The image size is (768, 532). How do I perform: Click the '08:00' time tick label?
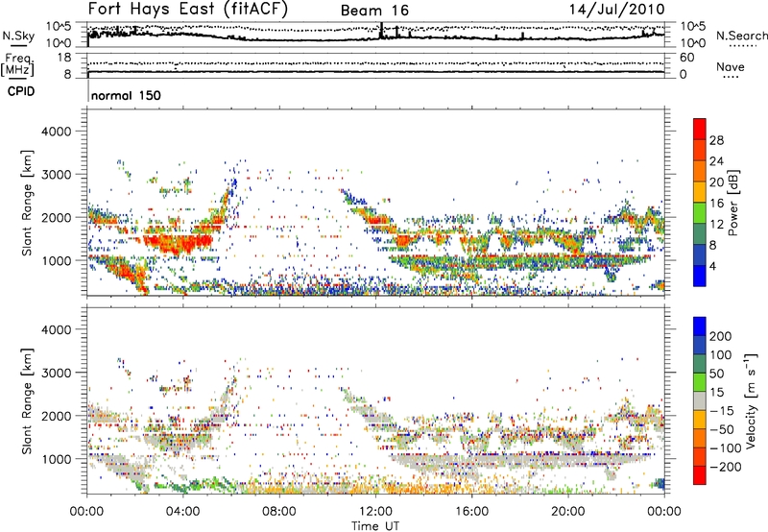pos(279,512)
